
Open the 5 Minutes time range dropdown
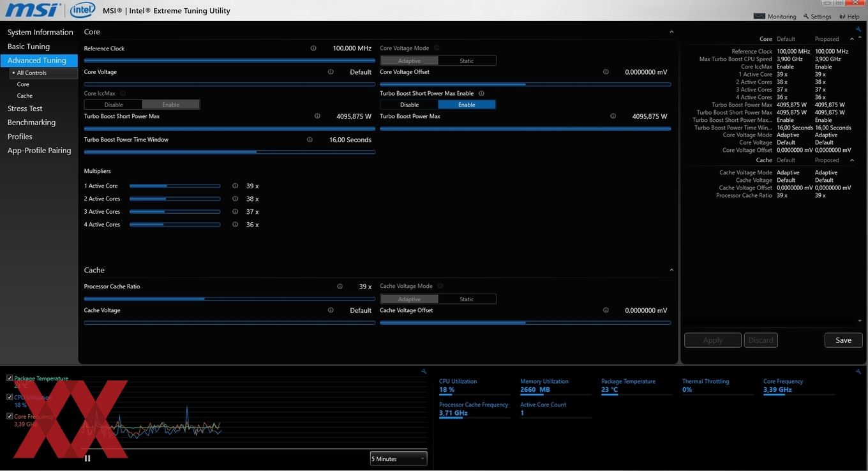tap(399, 459)
